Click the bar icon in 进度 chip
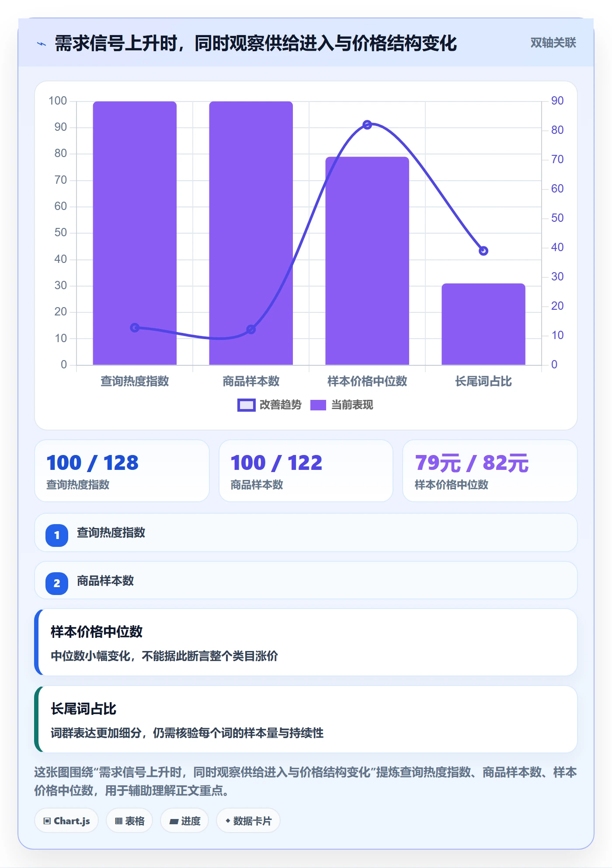 tap(174, 822)
